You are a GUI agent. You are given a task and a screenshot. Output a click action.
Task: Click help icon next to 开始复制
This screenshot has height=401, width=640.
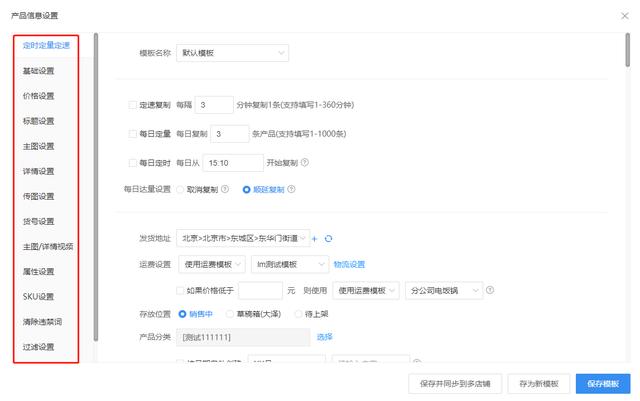pyautogui.click(x=305, y=162)
